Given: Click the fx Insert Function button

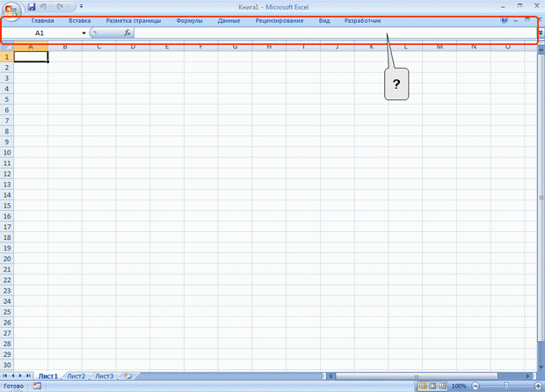Looking at the screenshot, I should [127, 33].
